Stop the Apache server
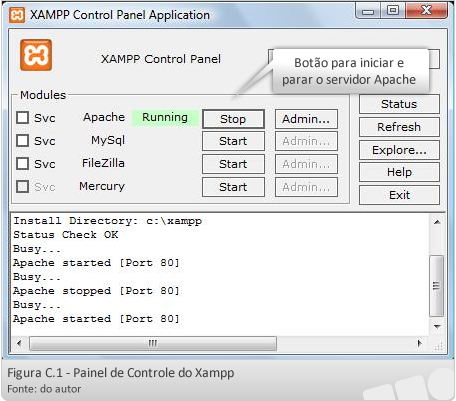This screenshot has height=401, width=456. point(233,119)
